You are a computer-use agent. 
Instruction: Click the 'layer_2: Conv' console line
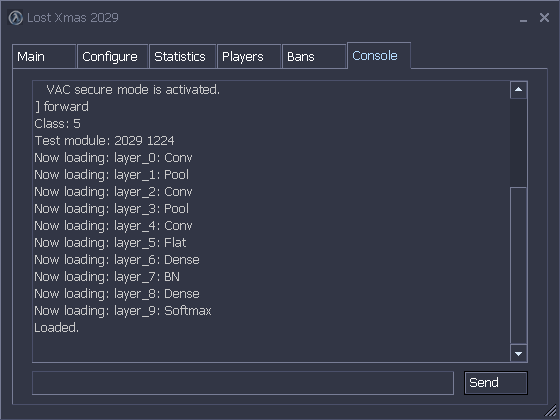tap(113, 191)
